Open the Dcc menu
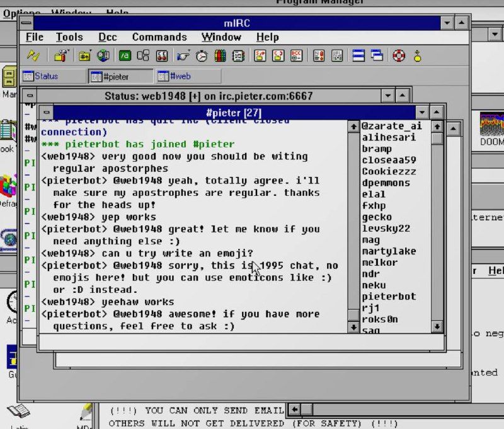This screenshot has width=504, height=429. pyautogui.click(x=107, y=37)
